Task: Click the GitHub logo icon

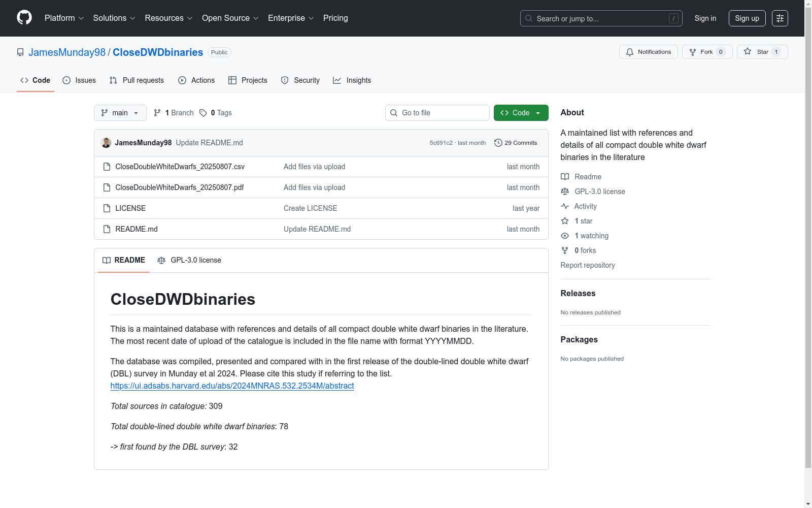Action: point(24,18)
